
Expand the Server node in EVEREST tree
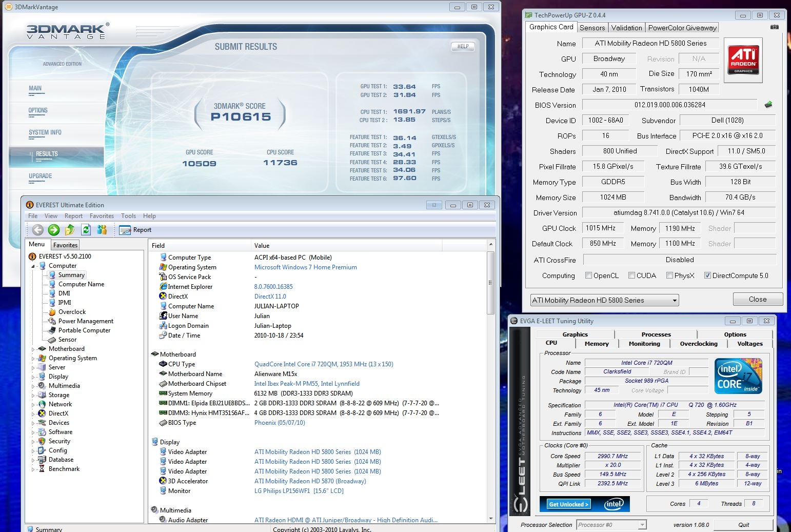[x=33, y=368]
